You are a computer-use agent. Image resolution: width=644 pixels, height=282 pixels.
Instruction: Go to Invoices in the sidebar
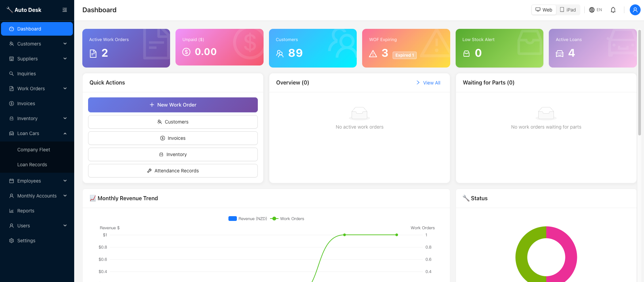tap(37, 104)
